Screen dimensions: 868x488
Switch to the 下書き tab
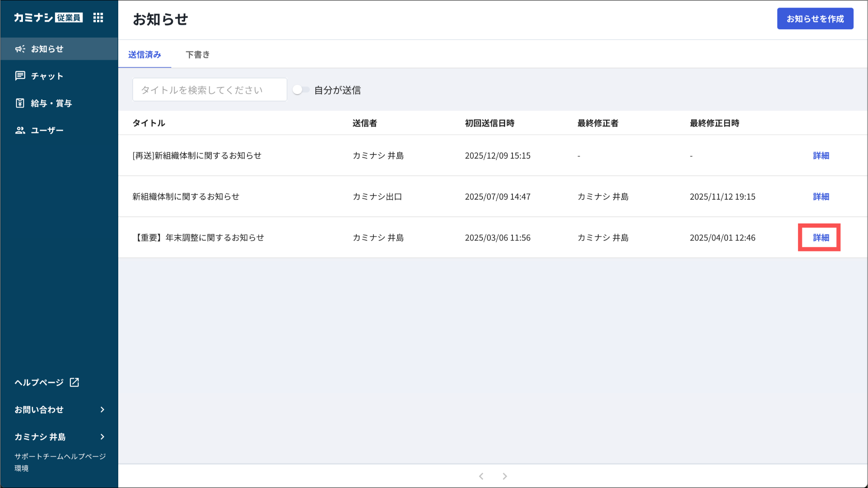[x=198, y=55]
